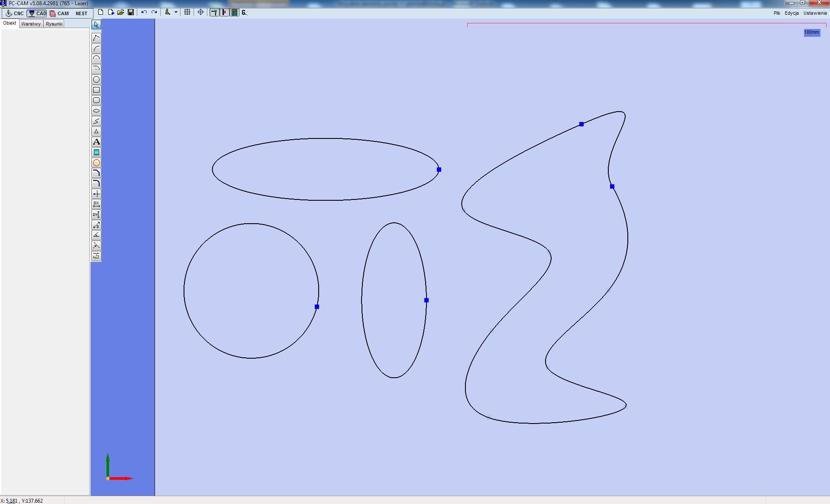830x504 pixels.
Task: Choose the diagonal distance dimension tool
Action: coord(96,225)
